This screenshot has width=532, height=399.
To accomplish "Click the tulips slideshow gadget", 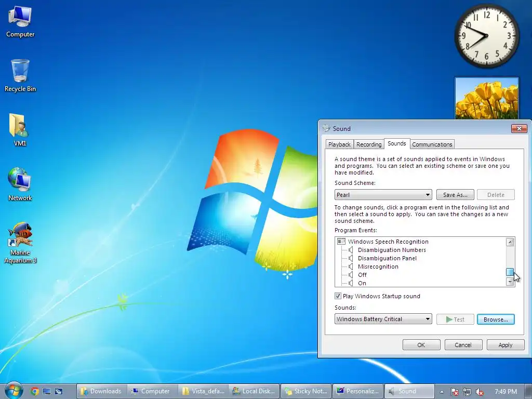I will click(486, 98).
